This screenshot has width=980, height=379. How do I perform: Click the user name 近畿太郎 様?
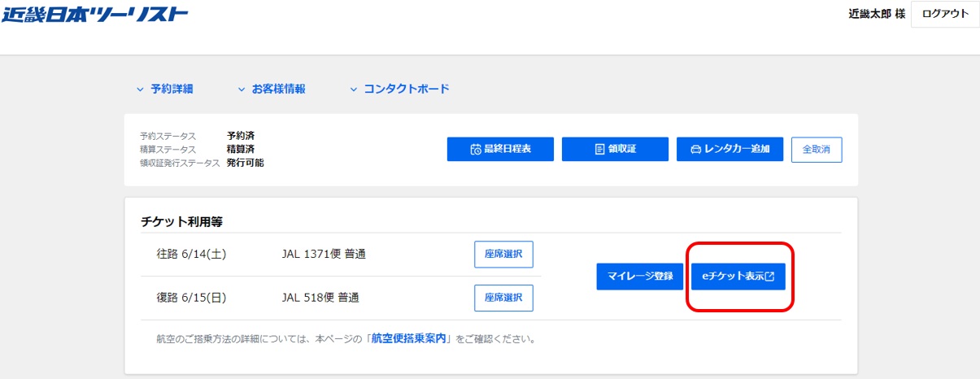(x=877, y=15)
